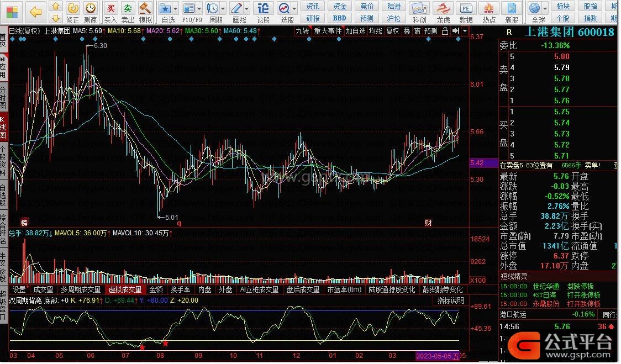Image resolution: width=621 pixels, height=364 pixels.
Task: Expand the 全球 dropdown arrow
Action: click(545, 8)
